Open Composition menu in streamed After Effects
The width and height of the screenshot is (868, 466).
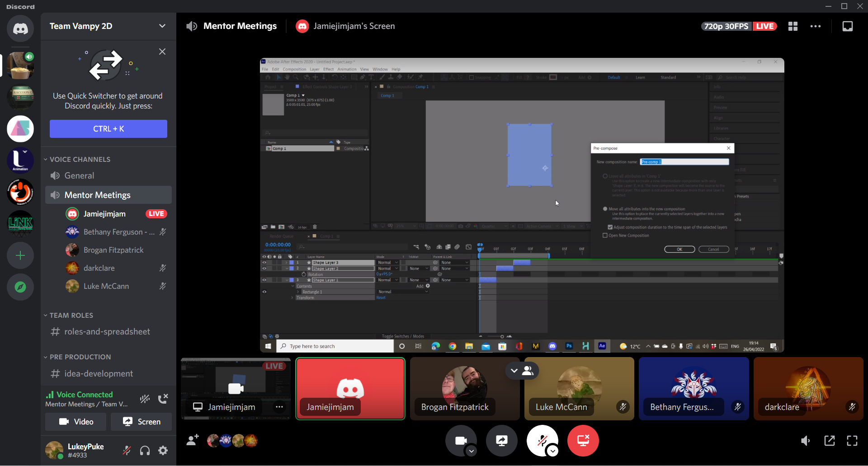tap(294, 69)
